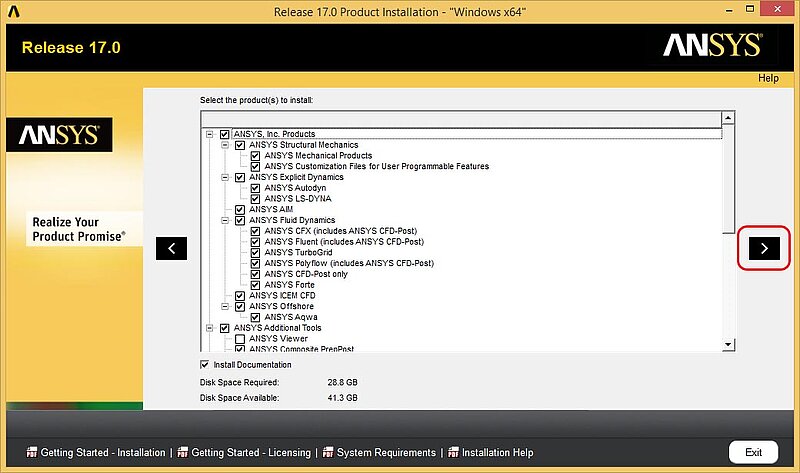Uncheck ANSYS Offshore
Image resolution: width=800 pixels, height=473 pixels.
[240, 306]
